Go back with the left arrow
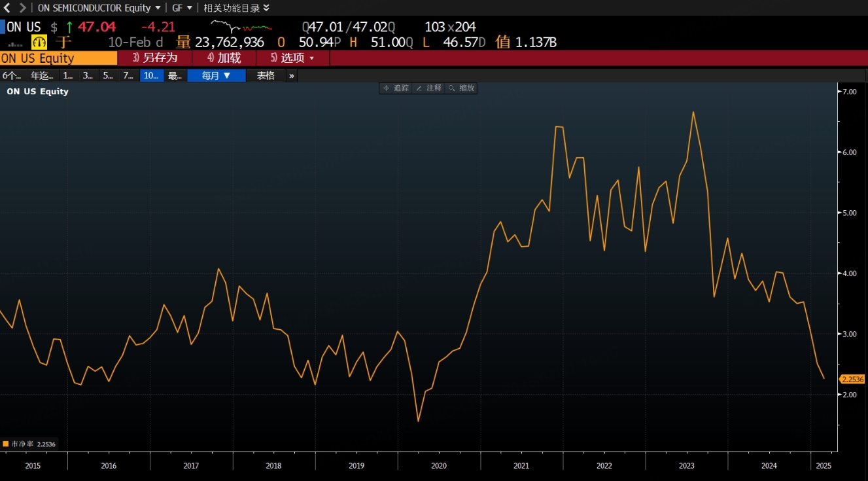 [7, 8]
